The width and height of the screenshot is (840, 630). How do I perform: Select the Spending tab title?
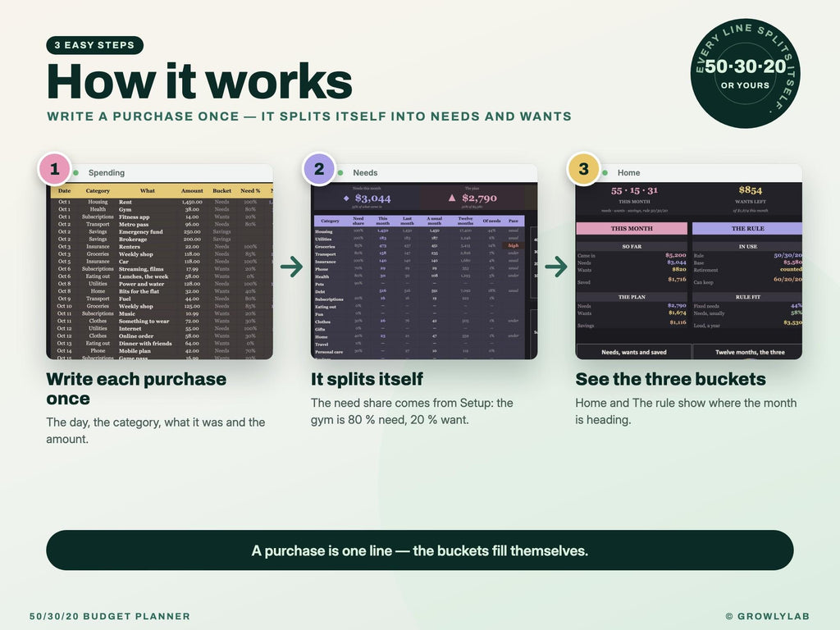click(106, 172)
